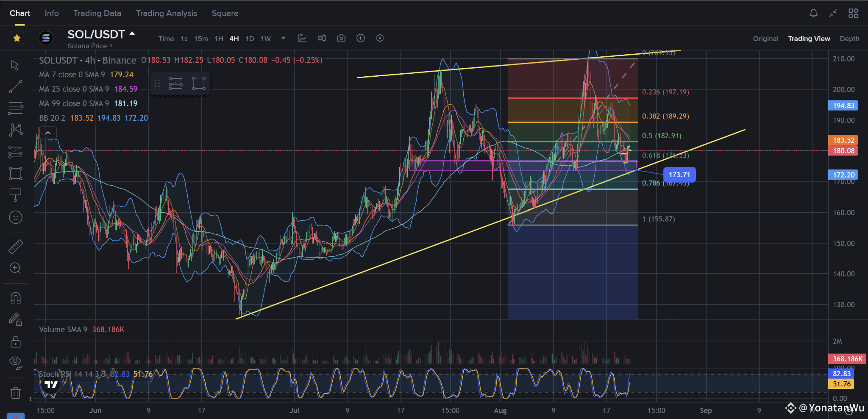Open the indicators line-chart icon

[x=302, y=38]
